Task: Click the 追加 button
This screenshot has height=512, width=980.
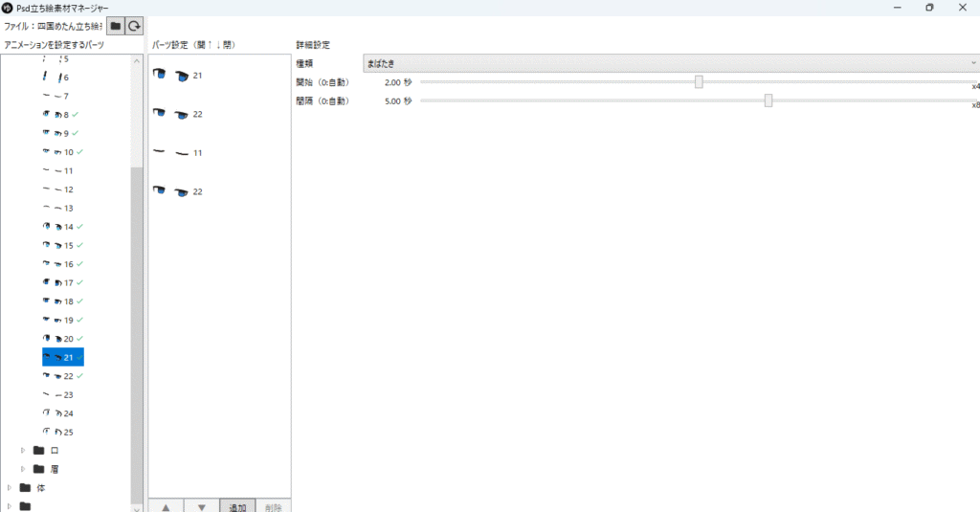Action: click(237, 506)
